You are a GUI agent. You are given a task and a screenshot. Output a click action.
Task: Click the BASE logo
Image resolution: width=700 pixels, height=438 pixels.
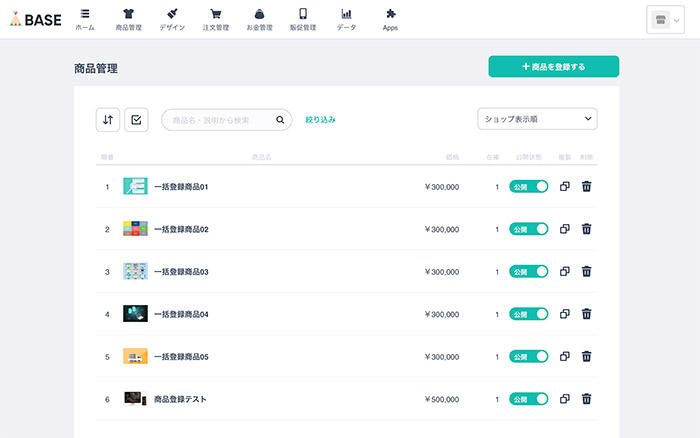click(36, 19)
